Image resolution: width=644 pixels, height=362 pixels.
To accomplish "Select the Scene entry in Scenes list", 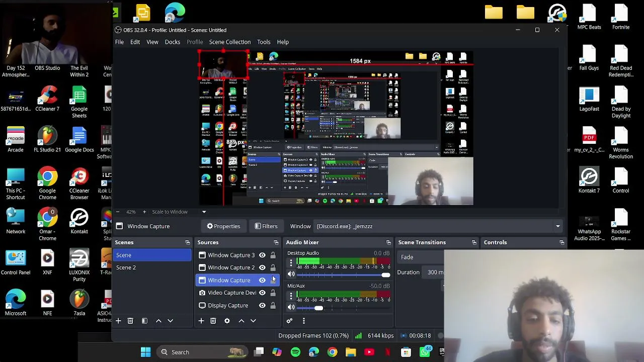I will click(153, 255).
